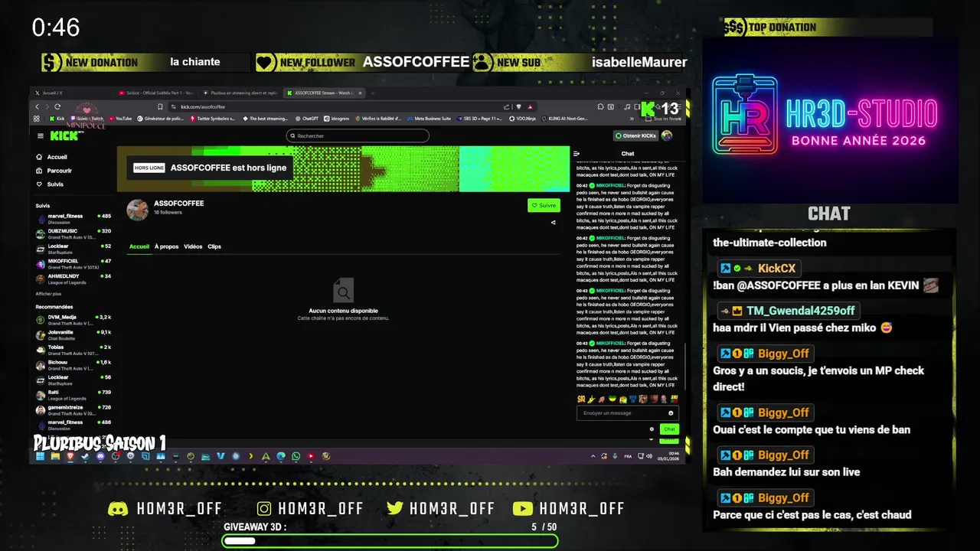Expand system tray hidden icons chevron
This screenshot has height=551, width=980.
[593, 456]
